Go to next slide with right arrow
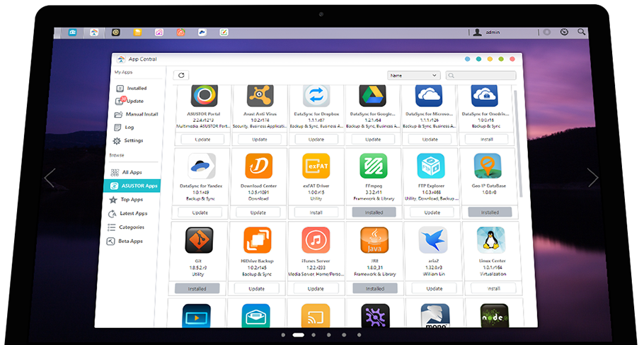644x345 pixels. tap(592, 178)
